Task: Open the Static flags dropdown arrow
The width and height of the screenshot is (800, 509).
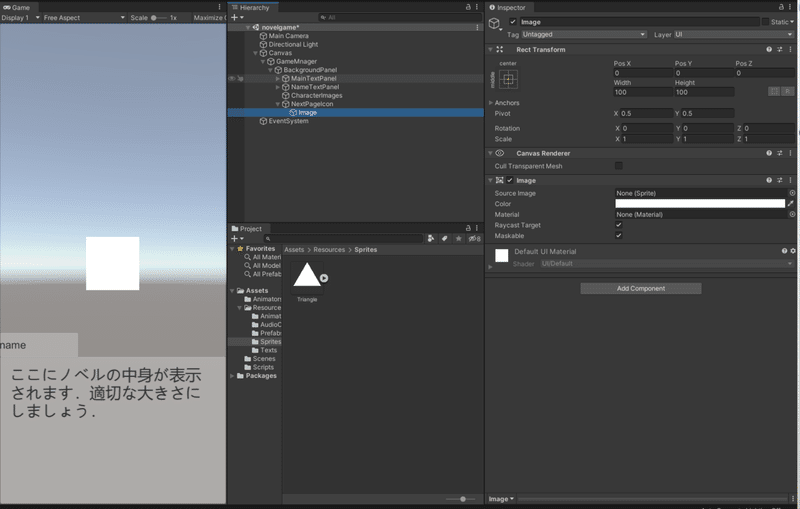Action: (x=792, y=22)
